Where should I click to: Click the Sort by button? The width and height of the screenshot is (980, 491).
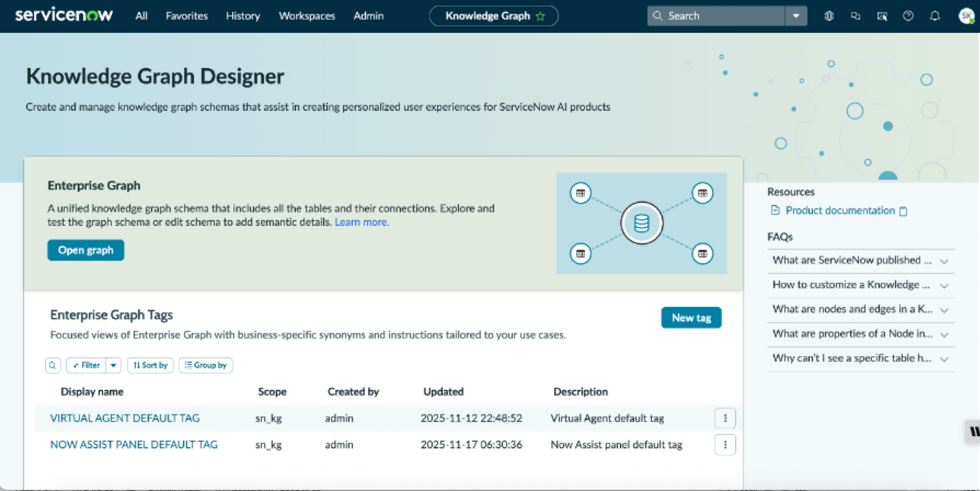150,365
